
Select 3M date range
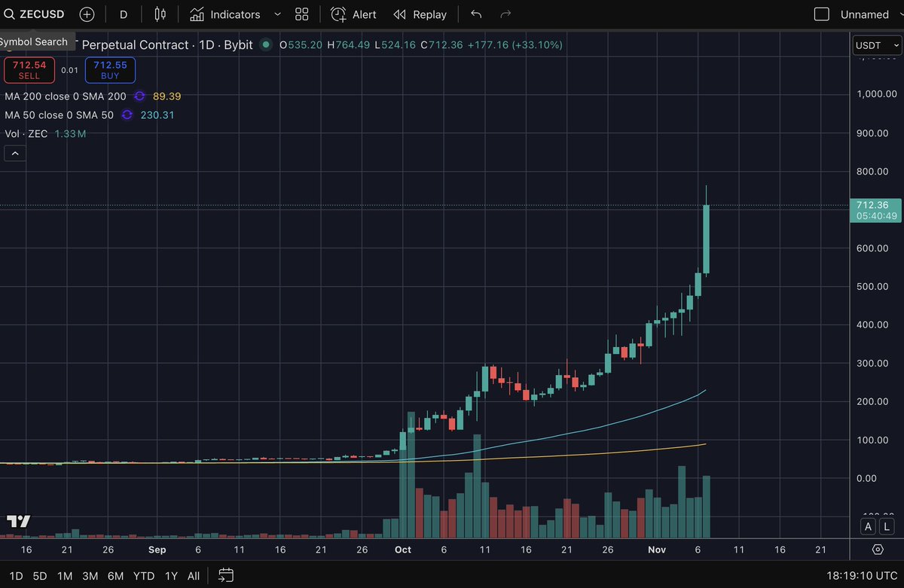90,576
